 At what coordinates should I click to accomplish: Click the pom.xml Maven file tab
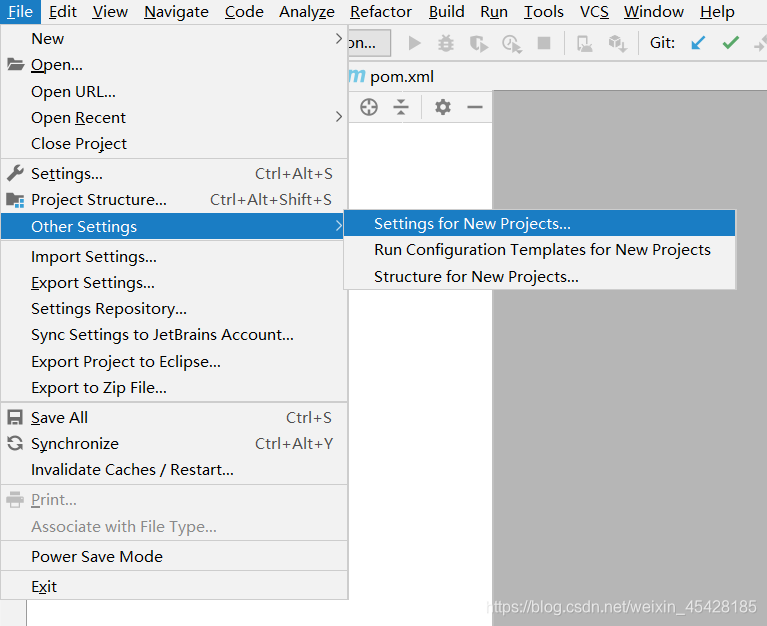pyautogui.click(x=391, y=76)
